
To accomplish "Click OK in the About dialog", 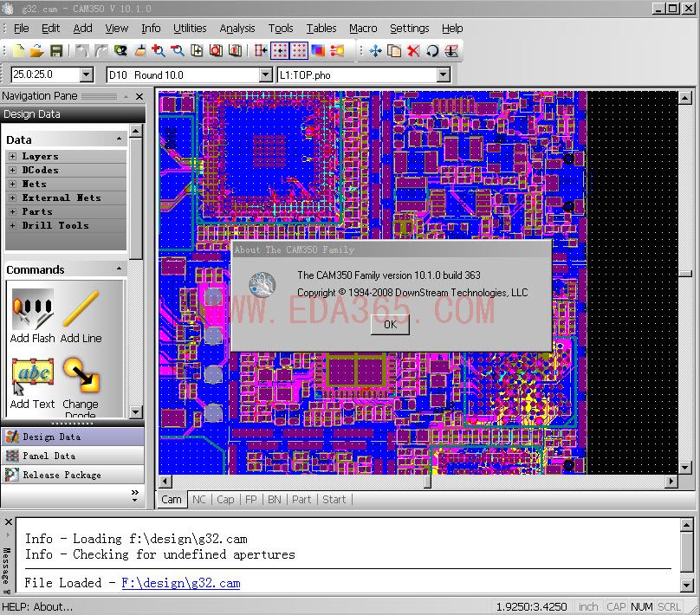I will tap(390, 325).
